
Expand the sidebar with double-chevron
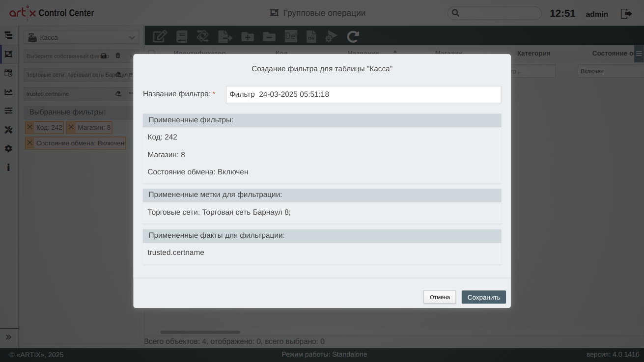(8, 337)
